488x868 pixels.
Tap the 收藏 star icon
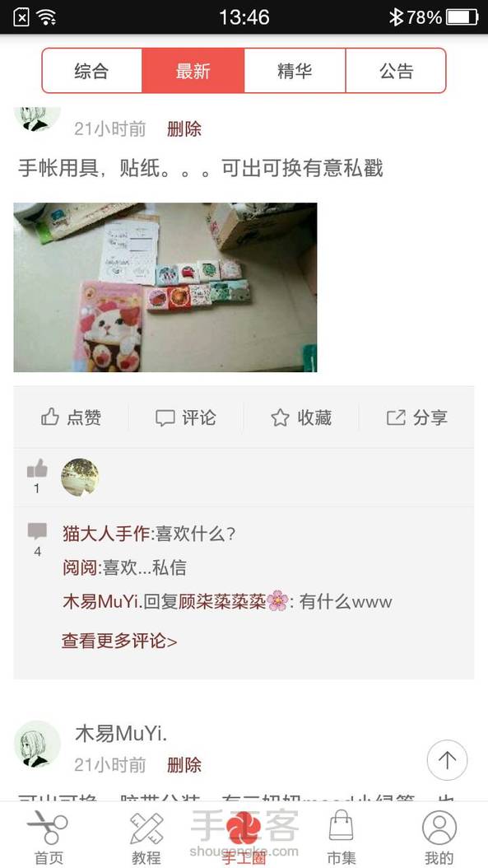tap(280, 418)
